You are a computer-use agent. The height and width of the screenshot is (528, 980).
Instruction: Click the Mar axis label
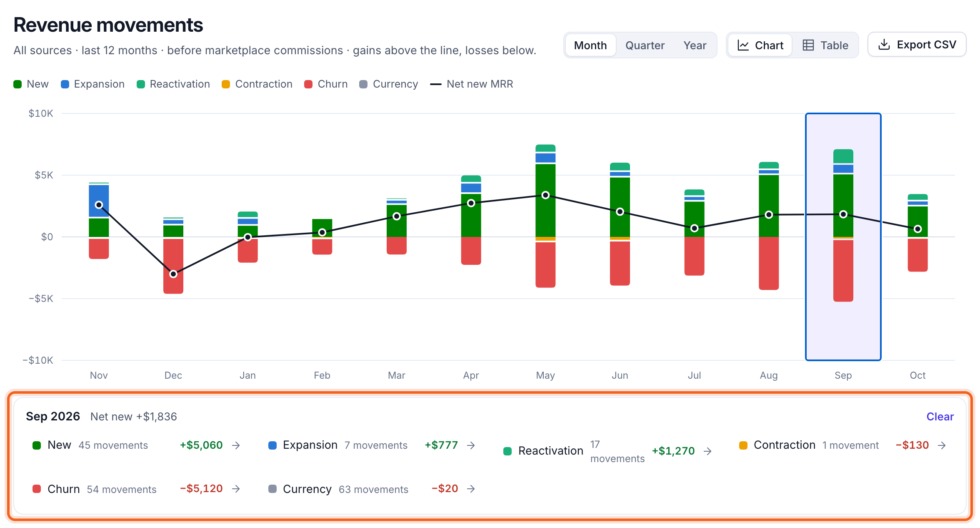click(397, 375)
